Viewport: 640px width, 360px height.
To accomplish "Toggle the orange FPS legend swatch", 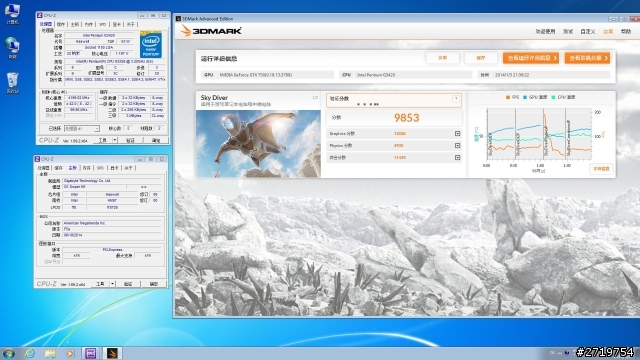I will click(x=508, y=97).
